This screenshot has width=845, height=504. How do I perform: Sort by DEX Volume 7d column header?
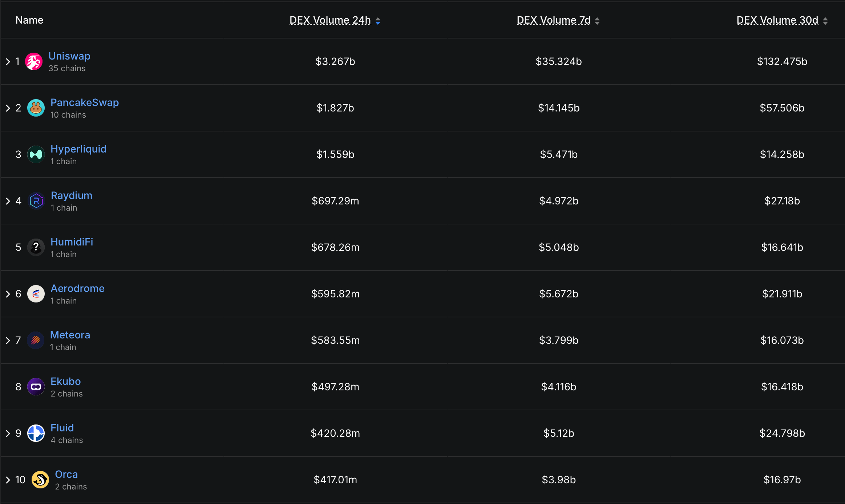[553, 20]
